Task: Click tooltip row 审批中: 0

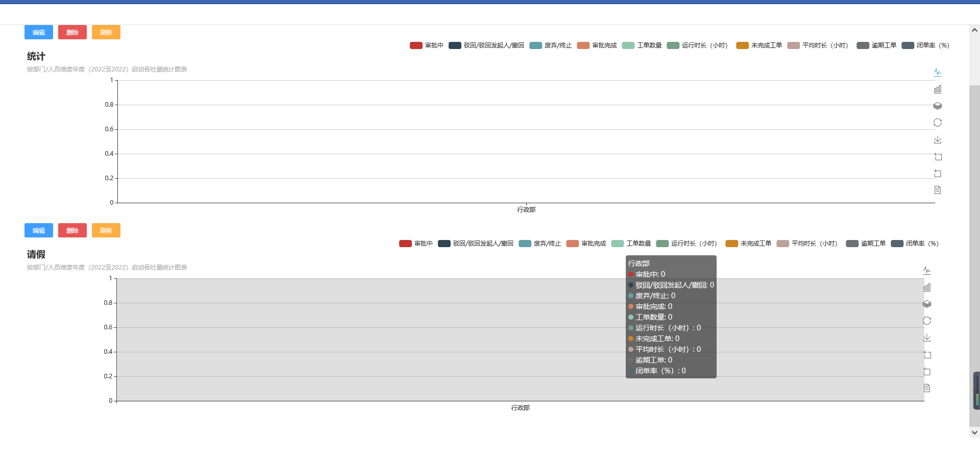Action: pyautogui.click(x=647, y=274)
